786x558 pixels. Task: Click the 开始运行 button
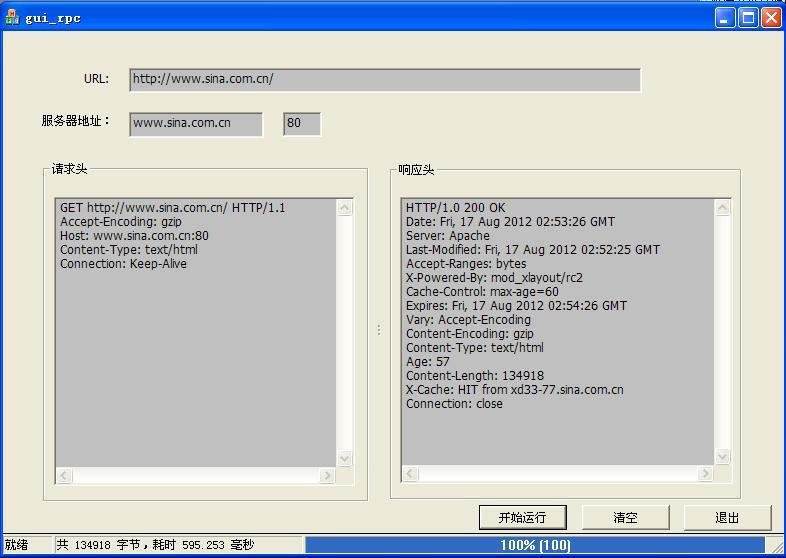523,517
